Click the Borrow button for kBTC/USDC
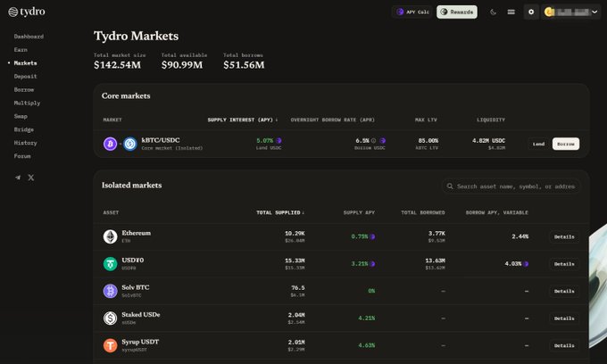607x364 pixels. point(566,144)
